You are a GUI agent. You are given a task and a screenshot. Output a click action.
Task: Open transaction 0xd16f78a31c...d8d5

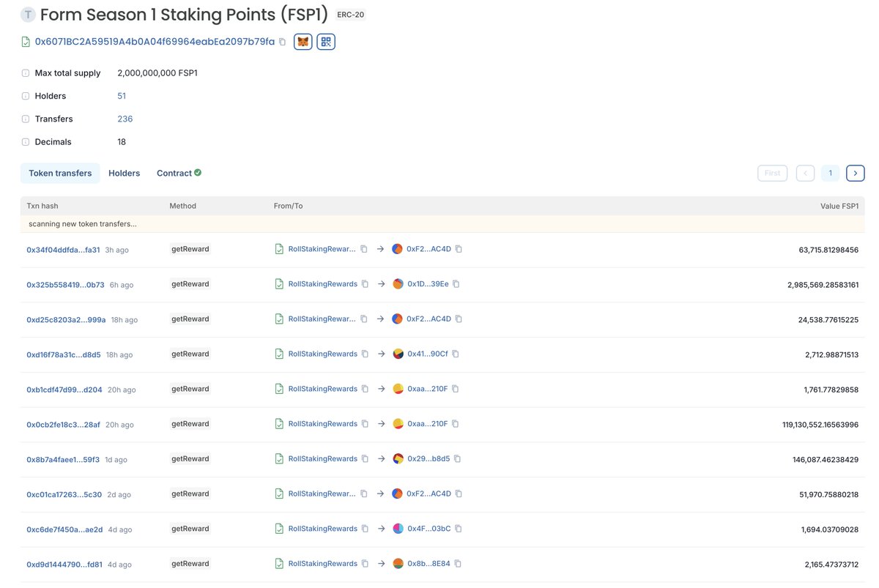point(64,354)
